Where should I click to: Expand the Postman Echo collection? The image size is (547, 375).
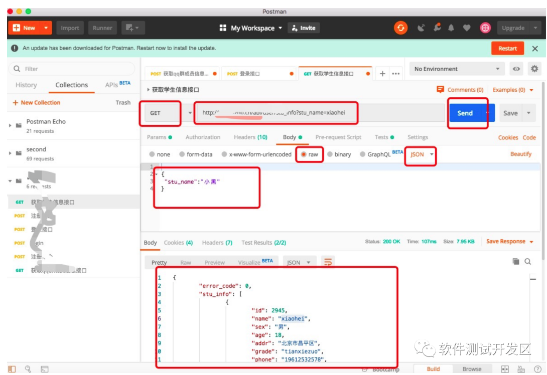(10, 125)
